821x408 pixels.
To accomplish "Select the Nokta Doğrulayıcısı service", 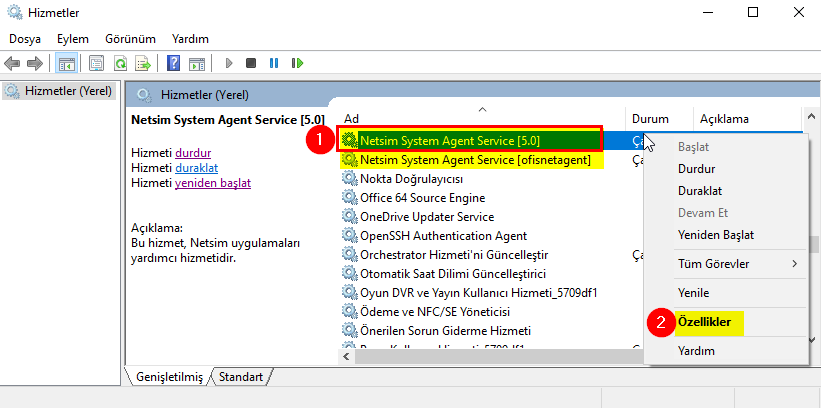I will [411, 179].
